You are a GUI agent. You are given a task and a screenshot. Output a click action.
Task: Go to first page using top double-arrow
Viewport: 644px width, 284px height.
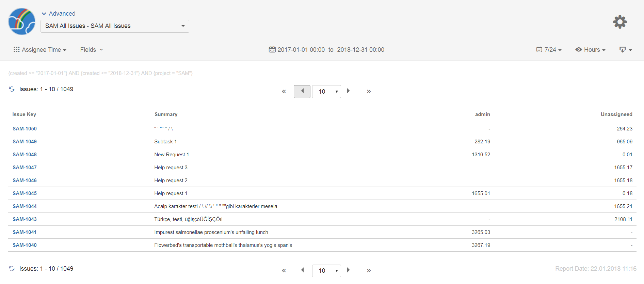(x=284, y=91)
